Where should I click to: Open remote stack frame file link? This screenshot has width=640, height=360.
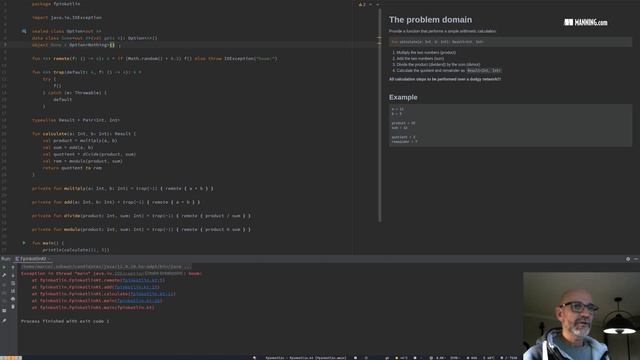(143, 280)
